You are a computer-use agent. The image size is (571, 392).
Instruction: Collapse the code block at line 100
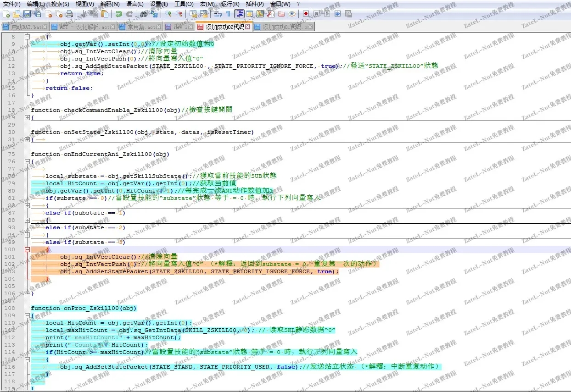pyautogui.click(x=27, y=249)
